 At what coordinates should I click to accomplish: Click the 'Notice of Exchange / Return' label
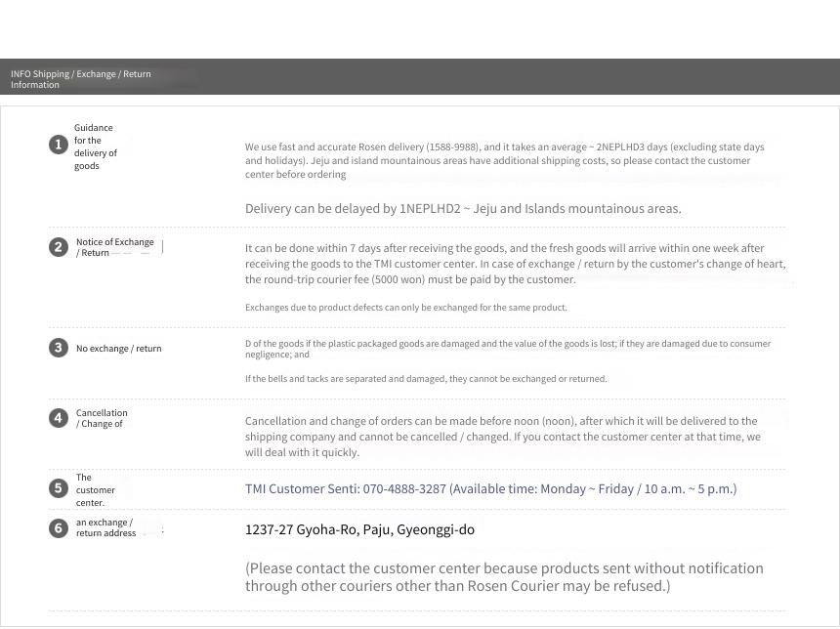point(114,247)
